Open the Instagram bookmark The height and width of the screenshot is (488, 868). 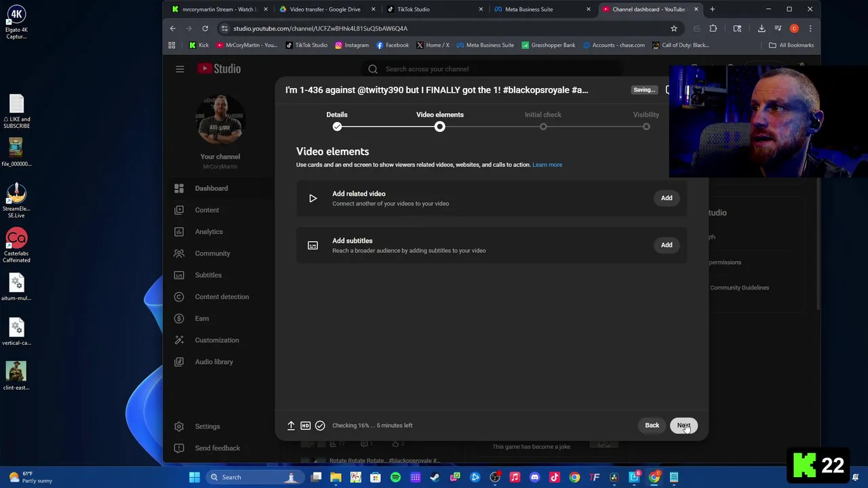pyautogui.click(x=351, y=45)
